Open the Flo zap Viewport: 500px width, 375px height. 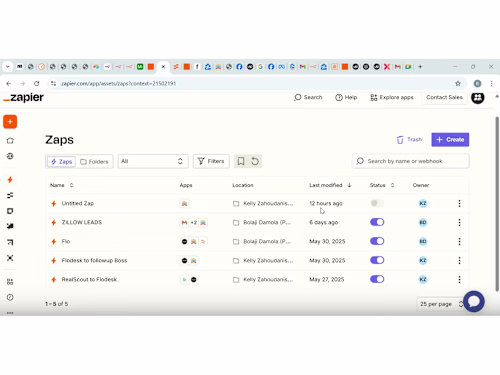pyautogui.click(x=66, y=241)
